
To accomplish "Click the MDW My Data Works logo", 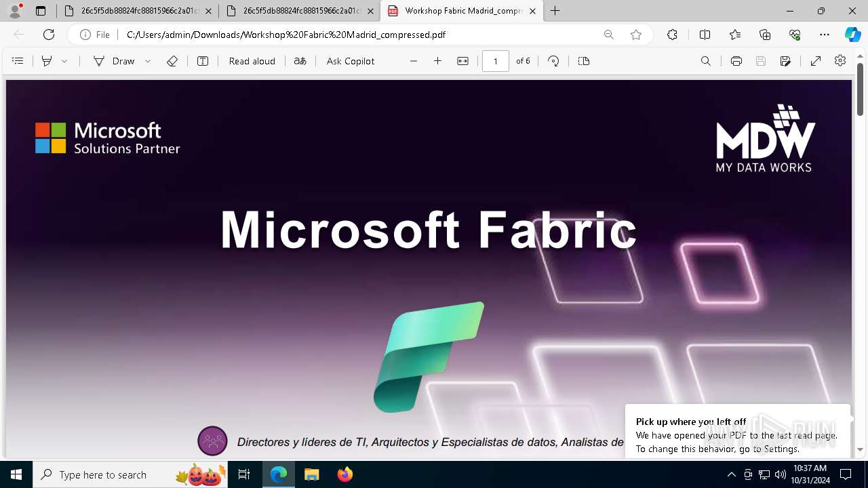I will pos(766,138).
